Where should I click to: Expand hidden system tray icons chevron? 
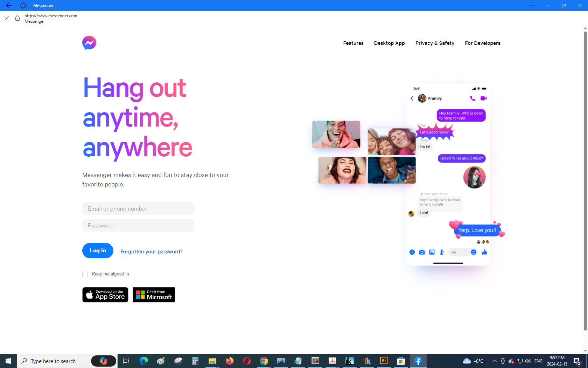point(494,361)
